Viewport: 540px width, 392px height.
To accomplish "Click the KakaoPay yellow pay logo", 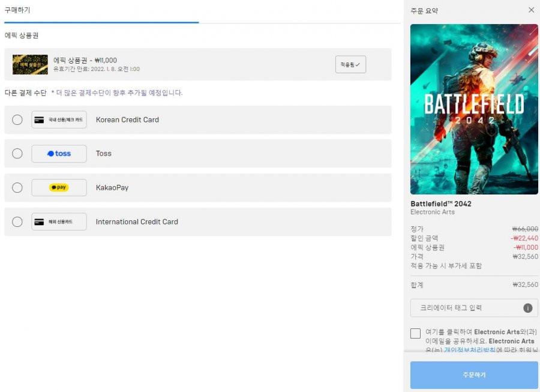I will coord(59,187).
